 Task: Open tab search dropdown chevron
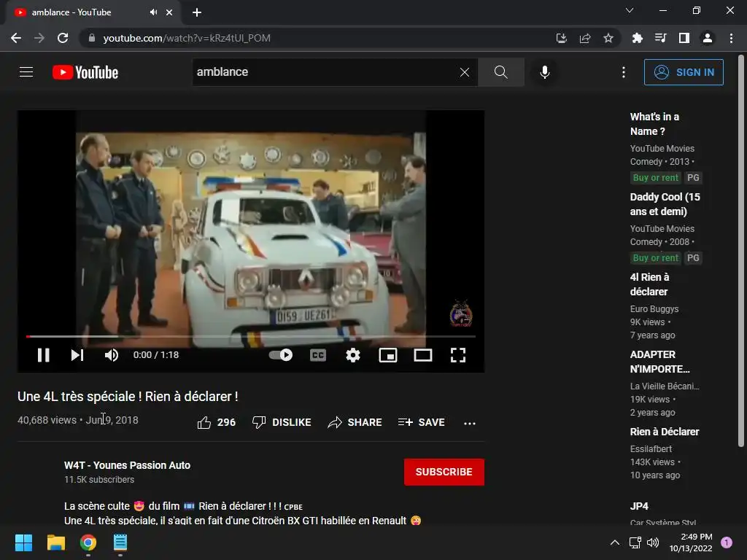pyautogui.click(x=630, y=10)
